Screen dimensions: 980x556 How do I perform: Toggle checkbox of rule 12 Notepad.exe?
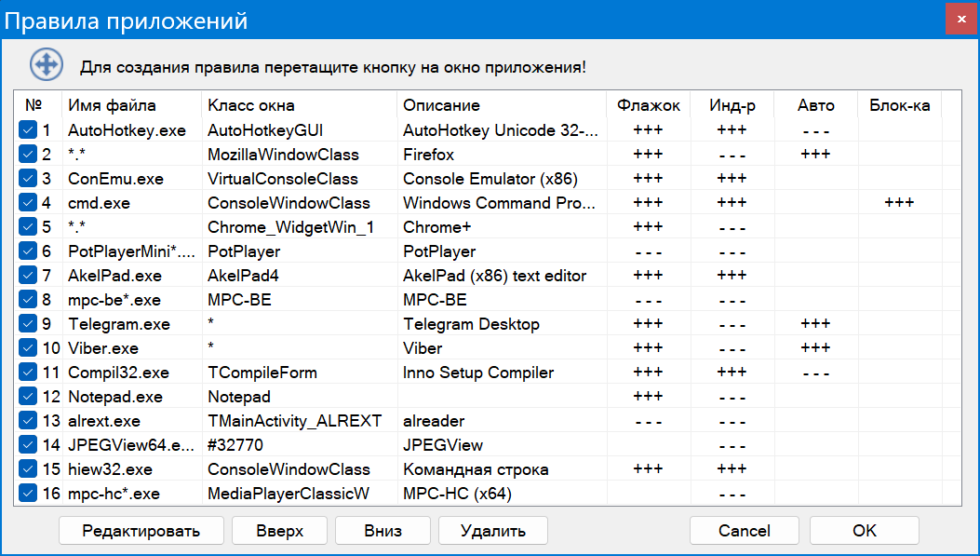(x=28, y=396)
